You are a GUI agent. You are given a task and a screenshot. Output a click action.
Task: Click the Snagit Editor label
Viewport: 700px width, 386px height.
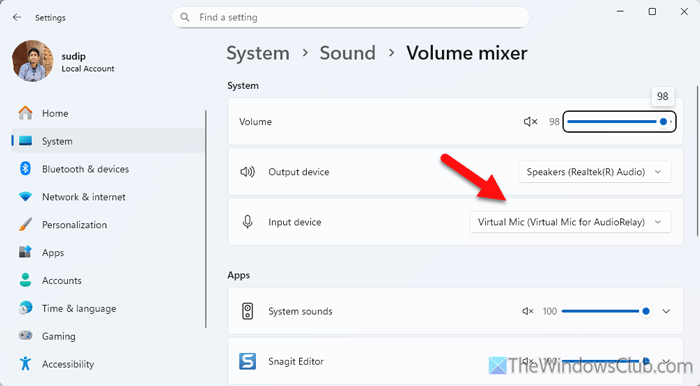click(x=296, y=361)
